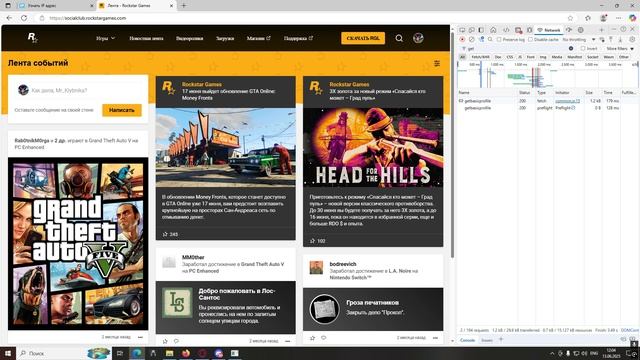Expand the Игры dropdown menu
This screenshot has width=640, height=360.
click(x=105, y=38)
